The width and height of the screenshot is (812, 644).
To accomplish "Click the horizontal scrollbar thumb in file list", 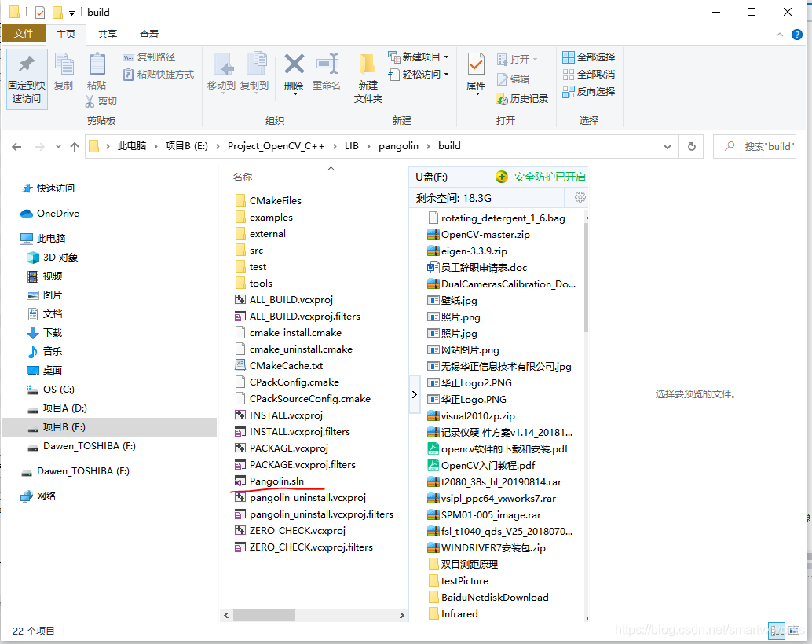I will pyautogui.click(x=264, y=615).
